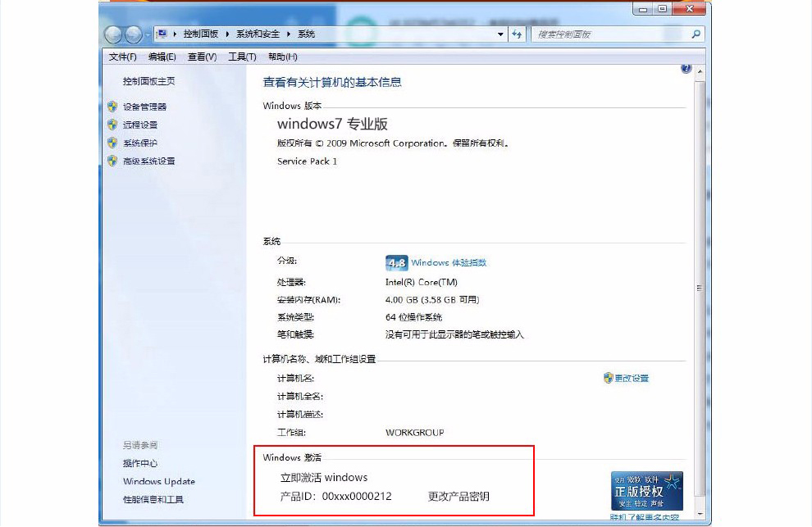Open the 帮助(H) menu
812x527 pixels.
tap(283, 57)
